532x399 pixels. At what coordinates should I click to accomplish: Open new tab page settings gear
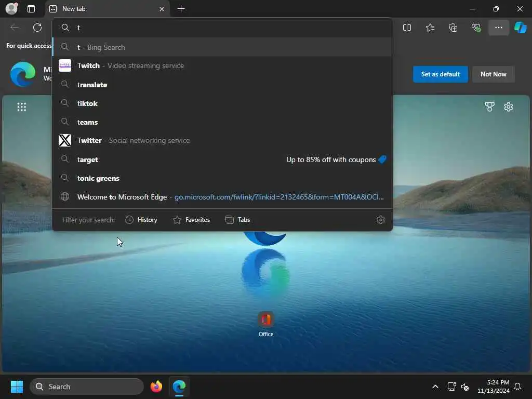pos(508,107)
